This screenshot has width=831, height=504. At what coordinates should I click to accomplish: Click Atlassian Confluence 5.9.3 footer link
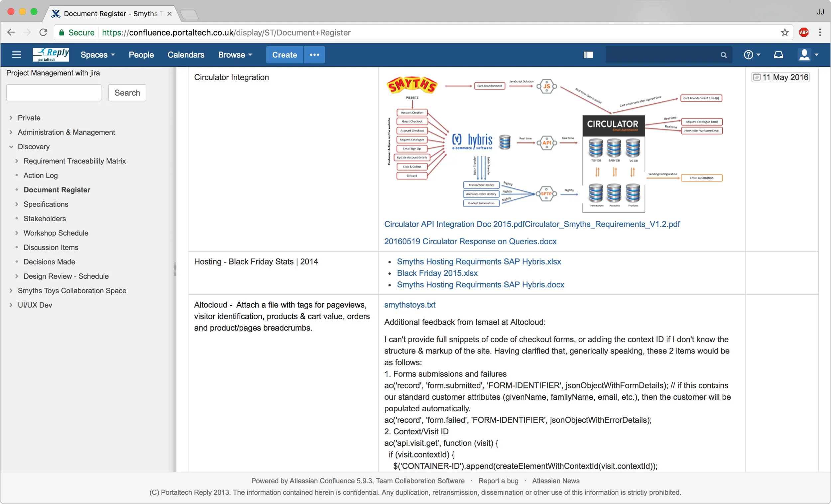(x=331, y=481)
